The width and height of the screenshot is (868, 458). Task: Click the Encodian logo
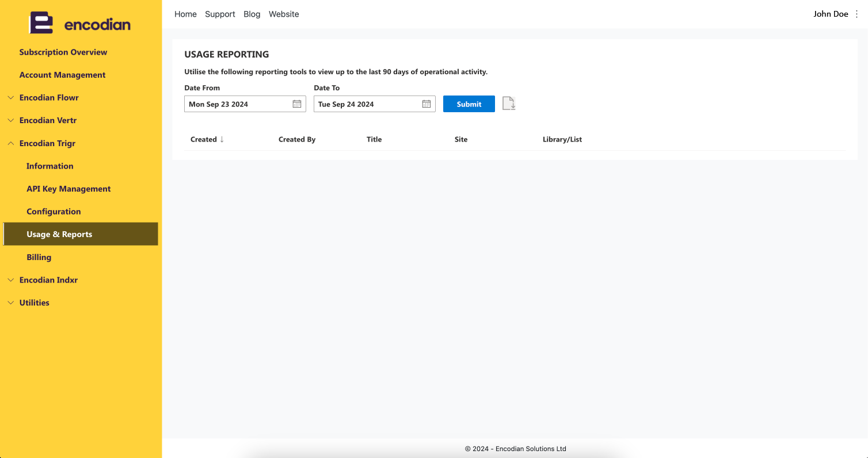[x=80, y=24]
